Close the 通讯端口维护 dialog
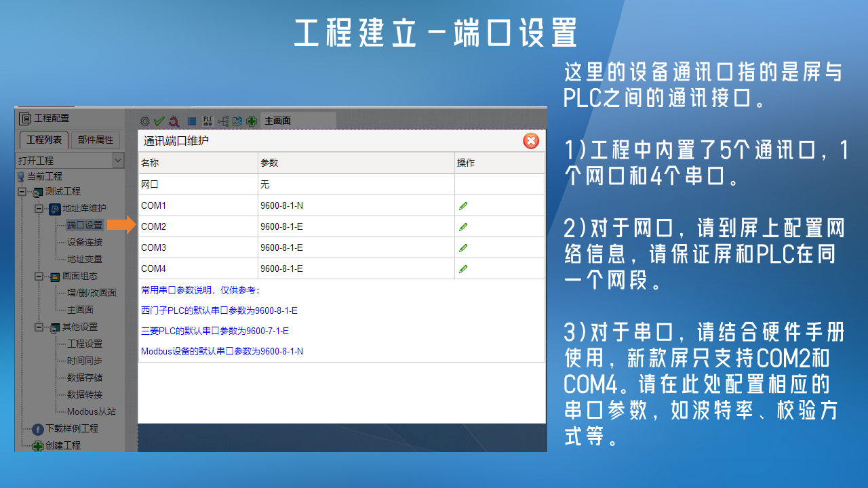The image size is (868, 488). [x=531, y=140]
